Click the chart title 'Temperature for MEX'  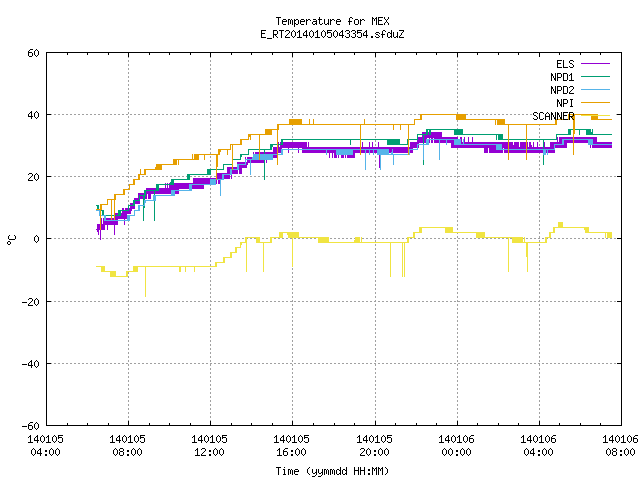coord(332,21)
